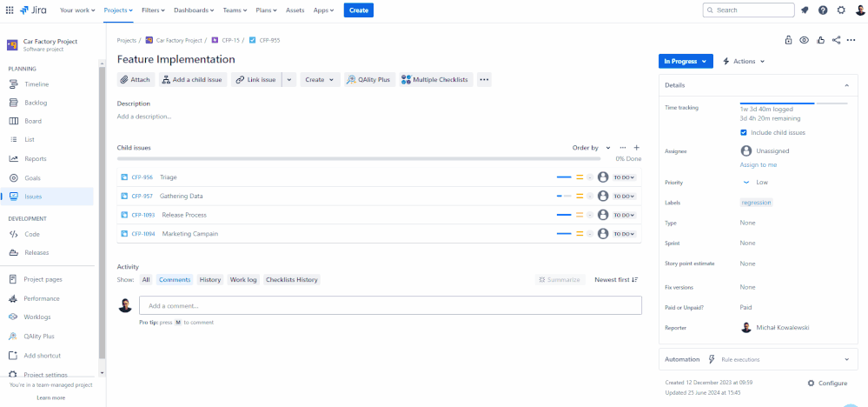Click the Attach button

coord(136,80)
